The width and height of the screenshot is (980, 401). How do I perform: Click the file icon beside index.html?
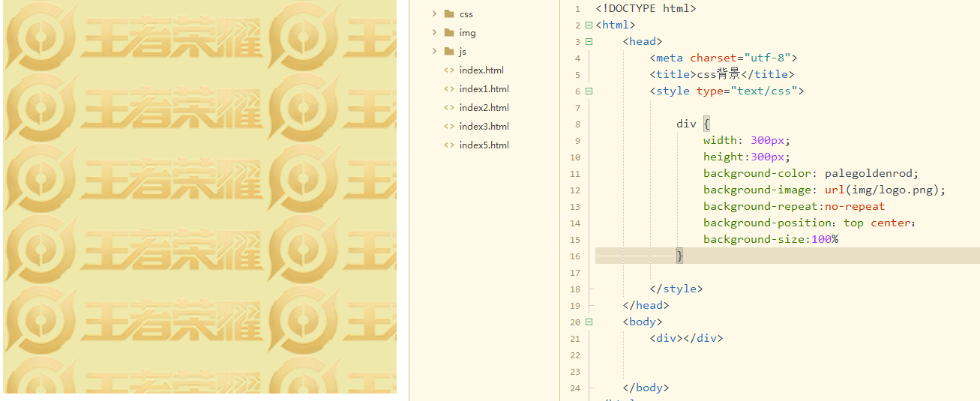[449, 70]
